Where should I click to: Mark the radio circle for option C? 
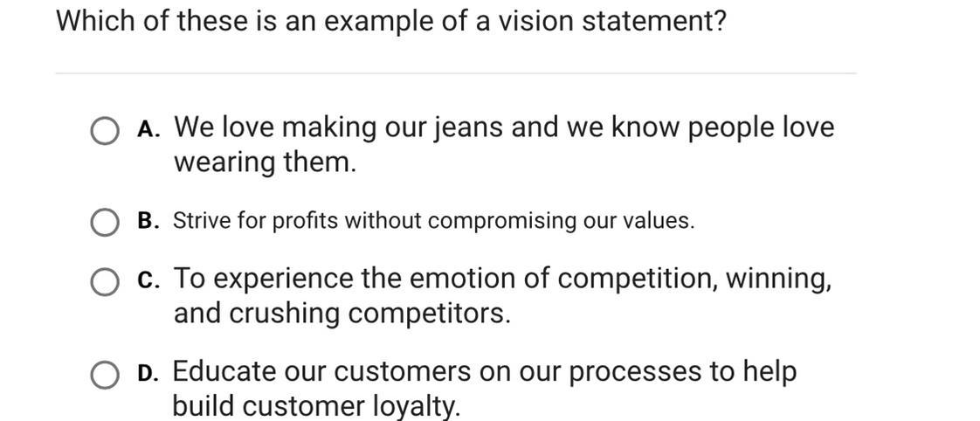[x=104, y=282]
